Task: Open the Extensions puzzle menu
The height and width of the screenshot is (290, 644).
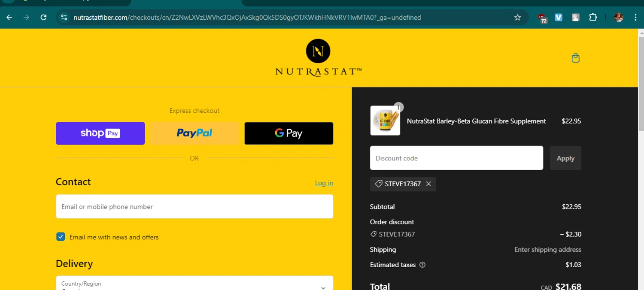Action: click(593, 18)
